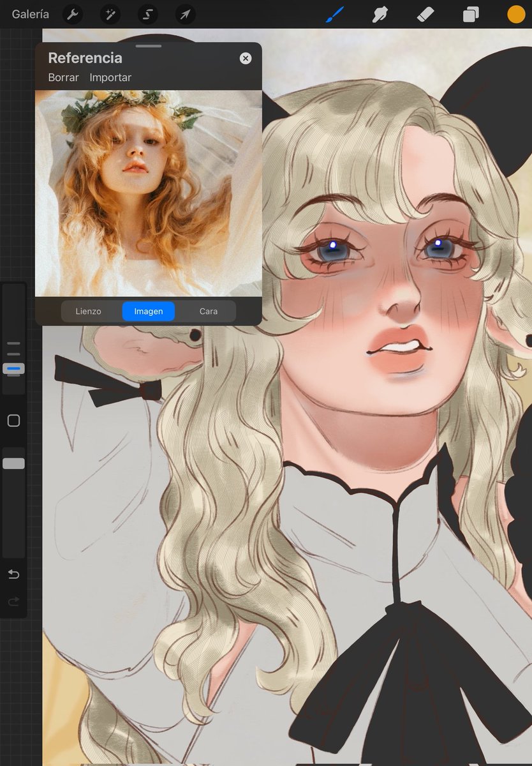Open the Layers panel
This screenshot has height=766, width=532.
click(x=471, y=14)
